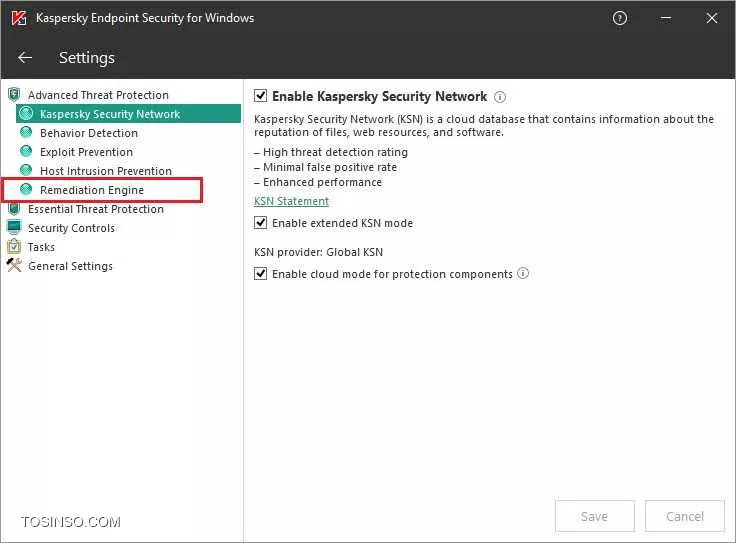Minimize the Kaspersky window
This screenshot has width=736, height=543.
[666, 18]
